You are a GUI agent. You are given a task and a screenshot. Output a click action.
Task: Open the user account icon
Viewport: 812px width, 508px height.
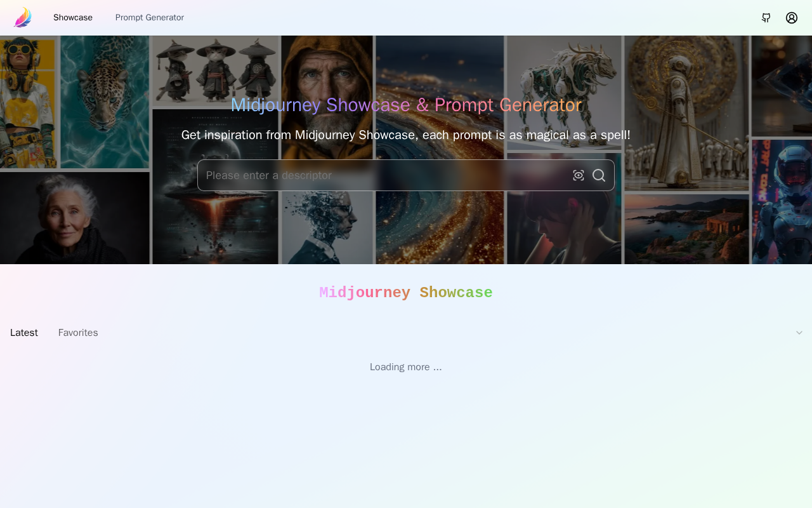point(792,18)
